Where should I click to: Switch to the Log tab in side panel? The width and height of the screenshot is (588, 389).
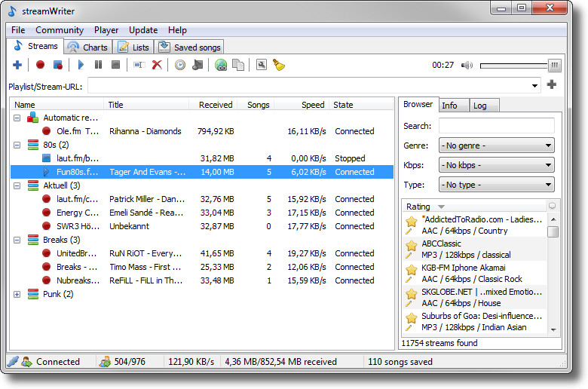click(x=484, y=106)
